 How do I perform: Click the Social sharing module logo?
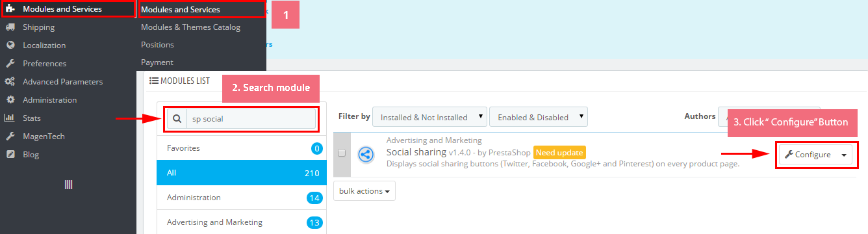tap(366, 155)
